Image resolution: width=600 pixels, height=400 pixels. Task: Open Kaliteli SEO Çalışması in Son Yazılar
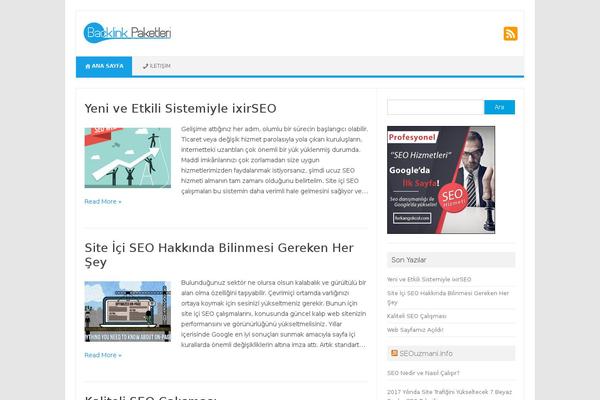[x=417, y=316]
